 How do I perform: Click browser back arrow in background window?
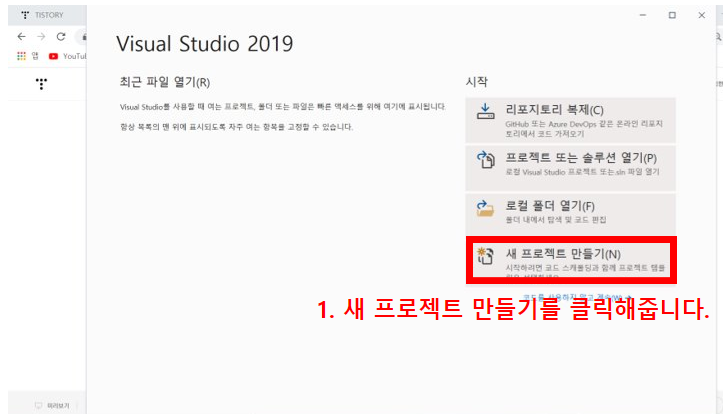pos(21,36)
